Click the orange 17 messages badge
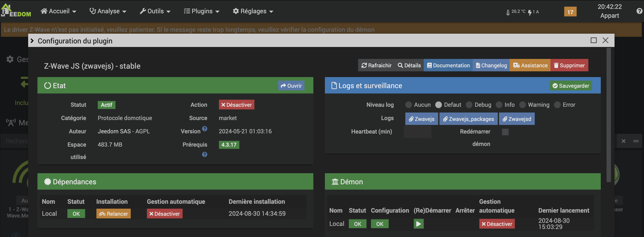This screenshot has width=644, height=237. click(570, 12)
